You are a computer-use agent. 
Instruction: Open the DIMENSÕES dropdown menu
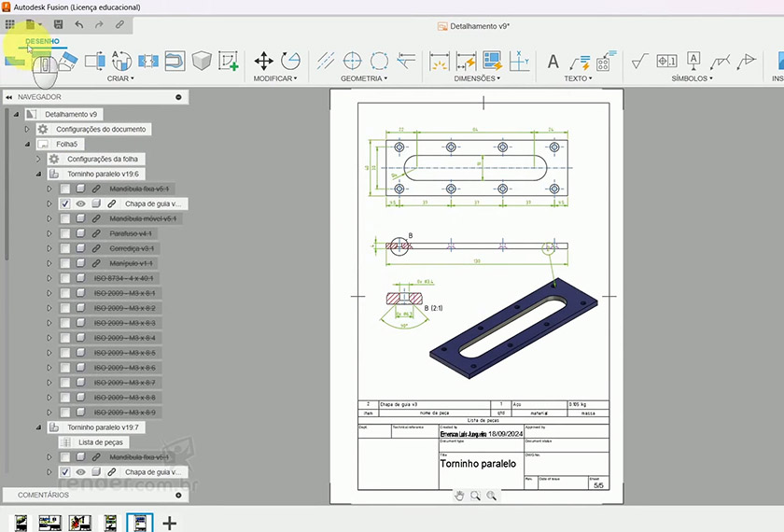[478, 79]
